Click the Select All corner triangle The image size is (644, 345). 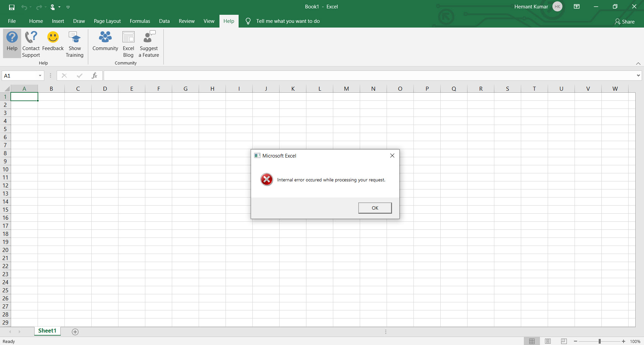[x=7, y=89]
